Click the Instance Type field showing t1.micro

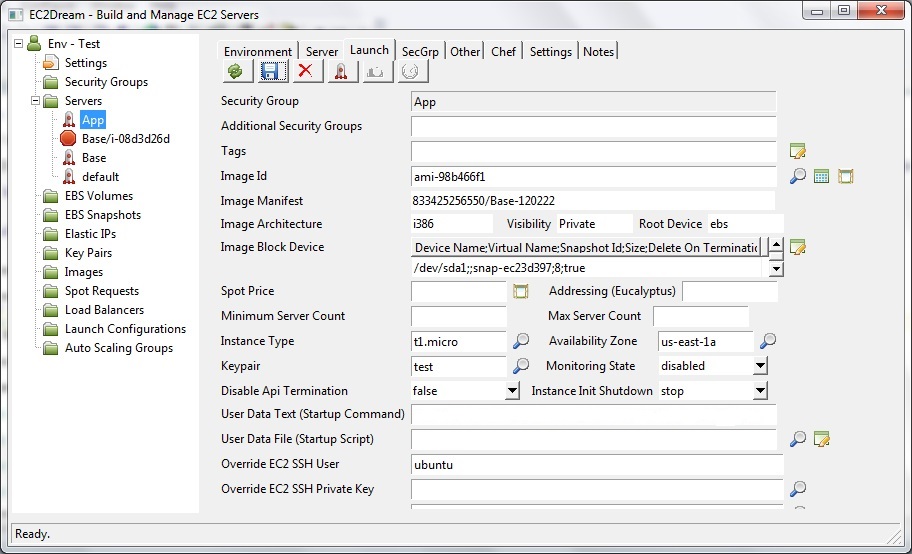pyautogui.click(x=459, y=342)
